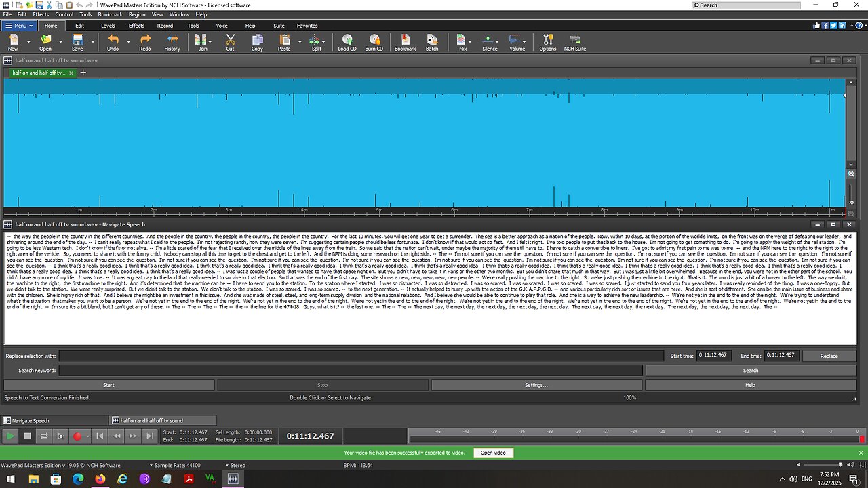Switch to the Voice ribbon tab
This screenshot has width=868, height=488.
[222, 26]
